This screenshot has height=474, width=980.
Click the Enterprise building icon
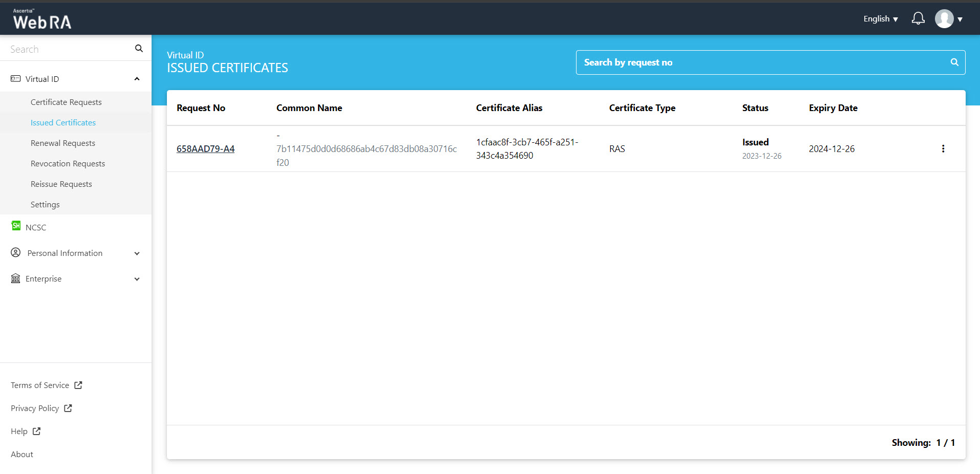pyautogui.click(x=16, y=278)
